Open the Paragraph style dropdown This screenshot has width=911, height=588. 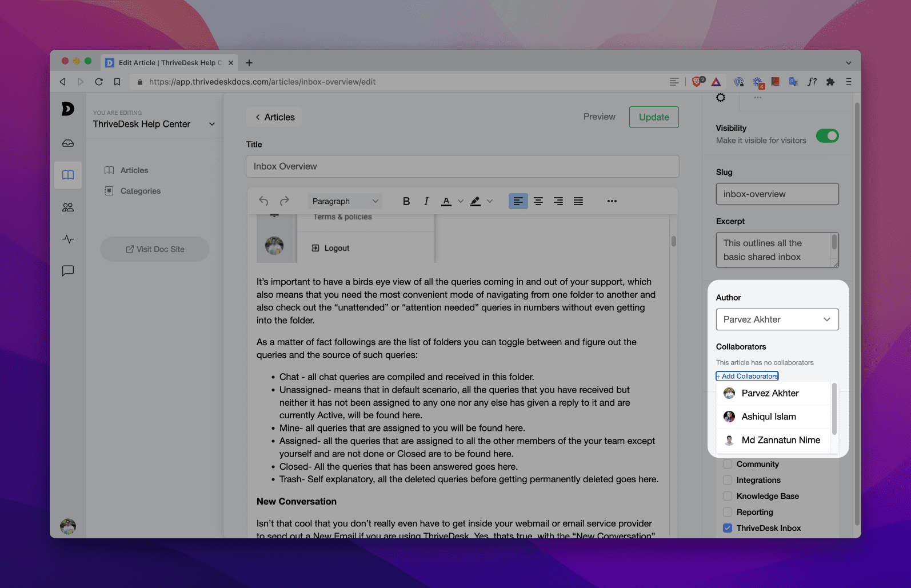345,201
